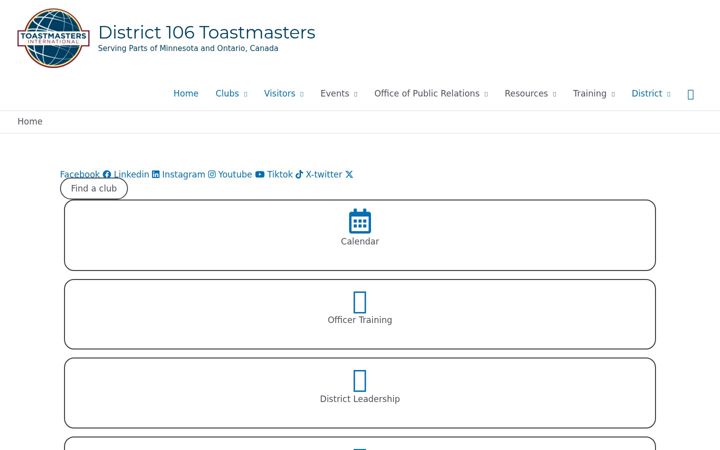
Task: Open the X-twitter icon link
Action: (349, 174)
